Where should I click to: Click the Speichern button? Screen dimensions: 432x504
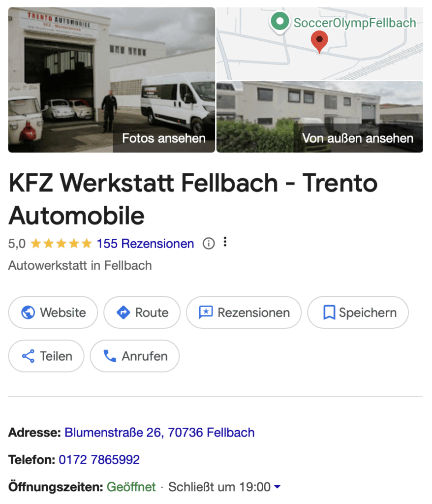tap(358, 313)
